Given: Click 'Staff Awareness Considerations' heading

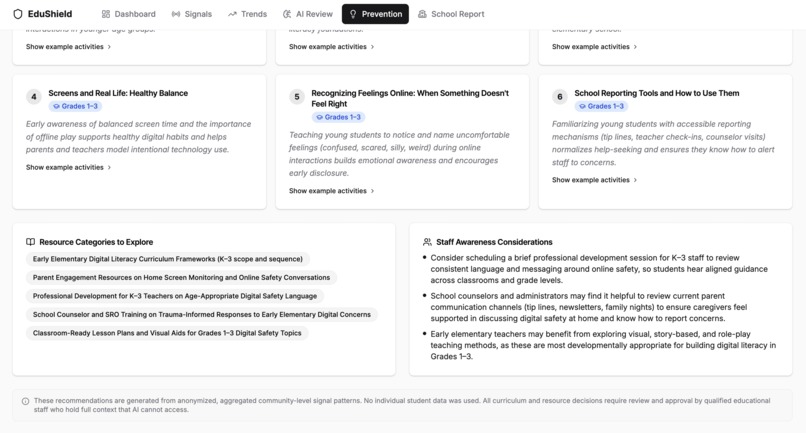Looking at the screenshot, I should coord(494,242).
